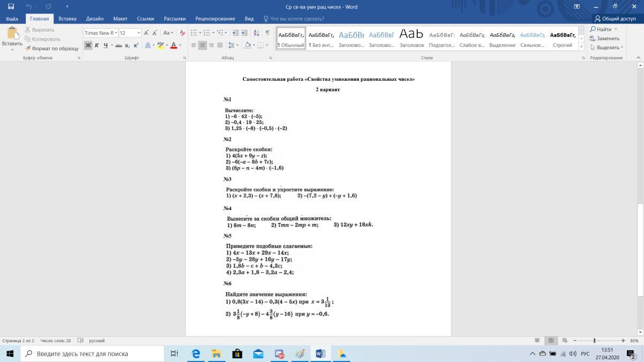Open the Файл menu tab

pyautogui.click(x=12, y=19)
